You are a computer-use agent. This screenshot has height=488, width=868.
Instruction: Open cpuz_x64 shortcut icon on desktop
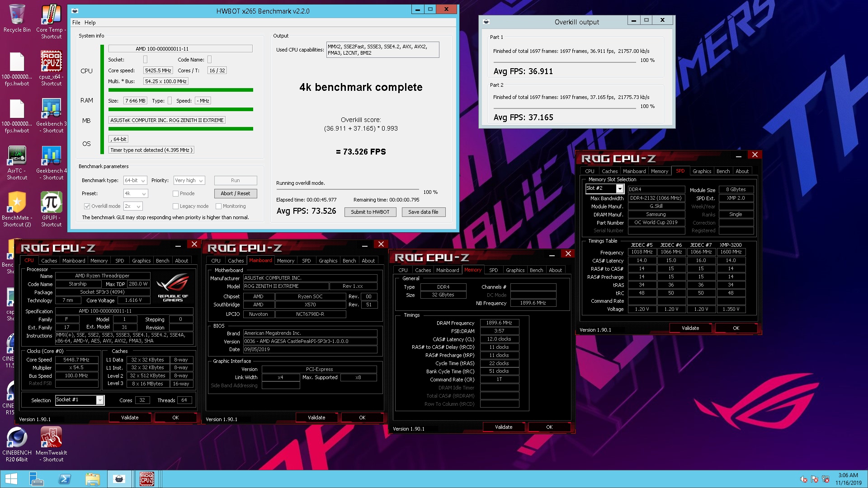[51, 69]
